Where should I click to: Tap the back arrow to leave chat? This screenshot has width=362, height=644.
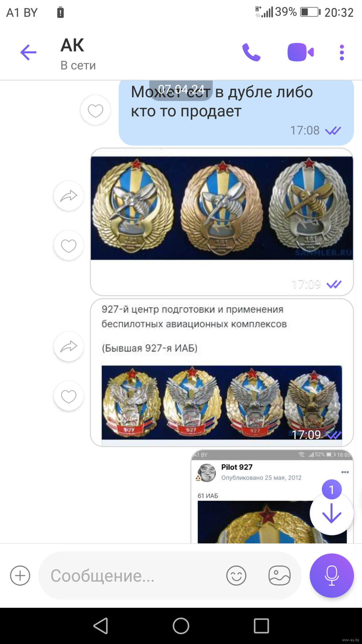click(x=28, y=53)
